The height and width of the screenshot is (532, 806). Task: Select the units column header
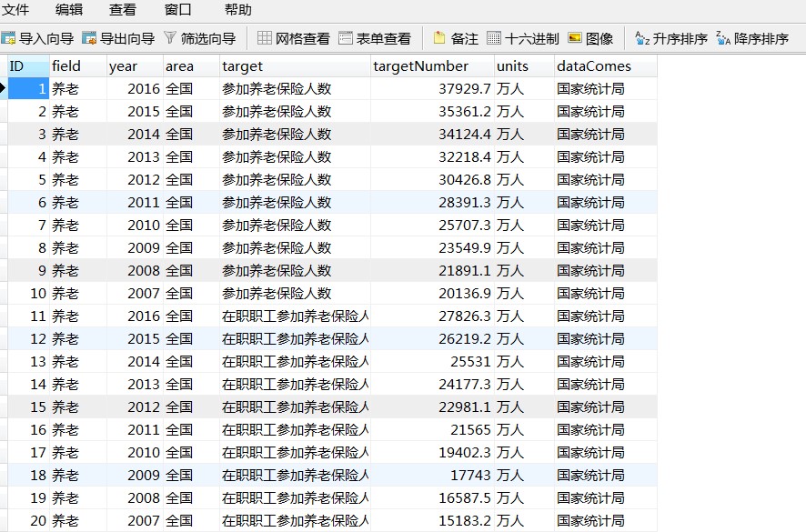coord(524,66)
